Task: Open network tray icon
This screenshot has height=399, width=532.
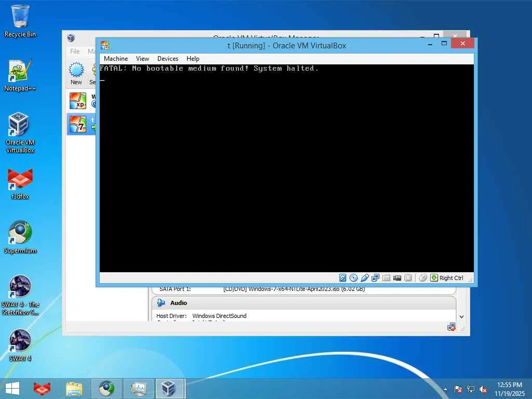Action: tap(471, 389)
